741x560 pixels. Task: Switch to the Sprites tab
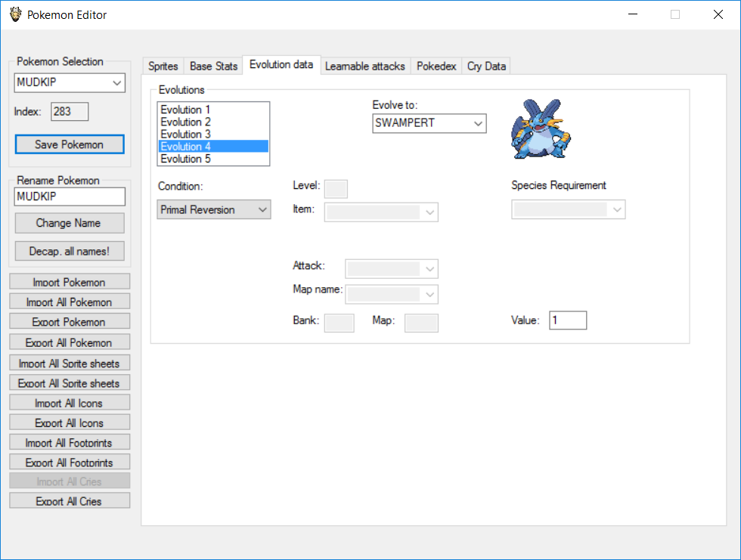(x=163, y=66)
